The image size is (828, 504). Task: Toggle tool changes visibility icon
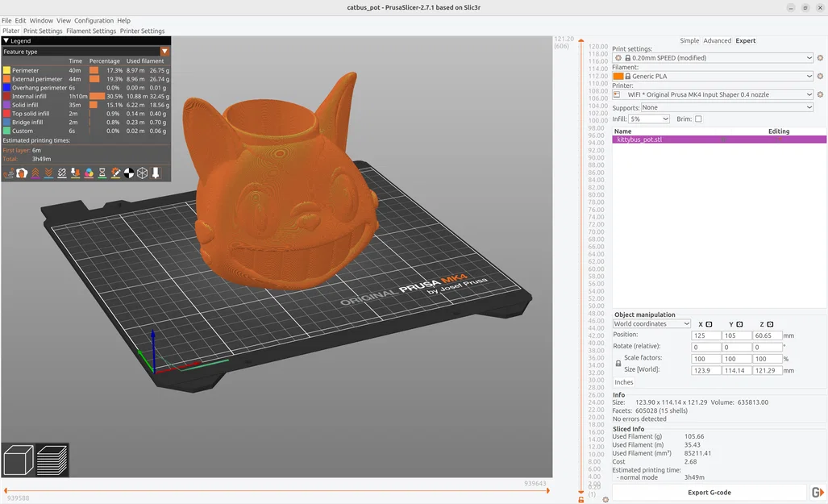click(x=76, y=173)
